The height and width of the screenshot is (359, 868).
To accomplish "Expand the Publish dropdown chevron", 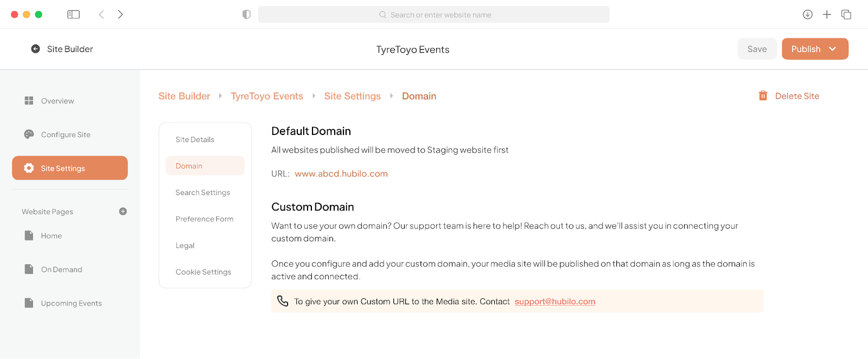I will pos(833,49).
